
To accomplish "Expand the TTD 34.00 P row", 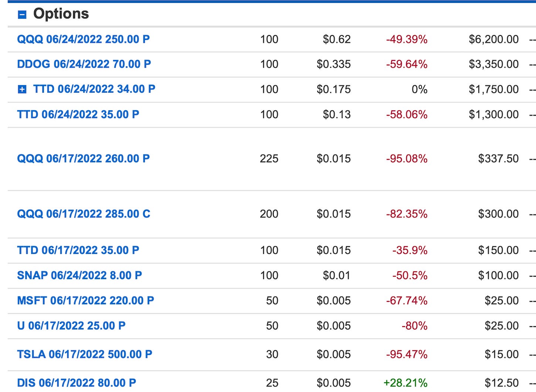I will (x=22, y=89).
